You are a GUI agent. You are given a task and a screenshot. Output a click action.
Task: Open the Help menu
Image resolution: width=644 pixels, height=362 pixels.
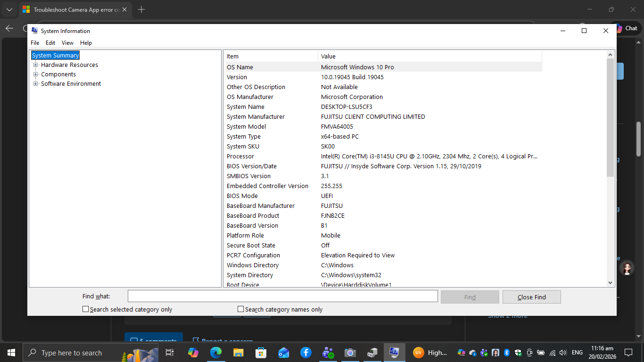(86, 42)
